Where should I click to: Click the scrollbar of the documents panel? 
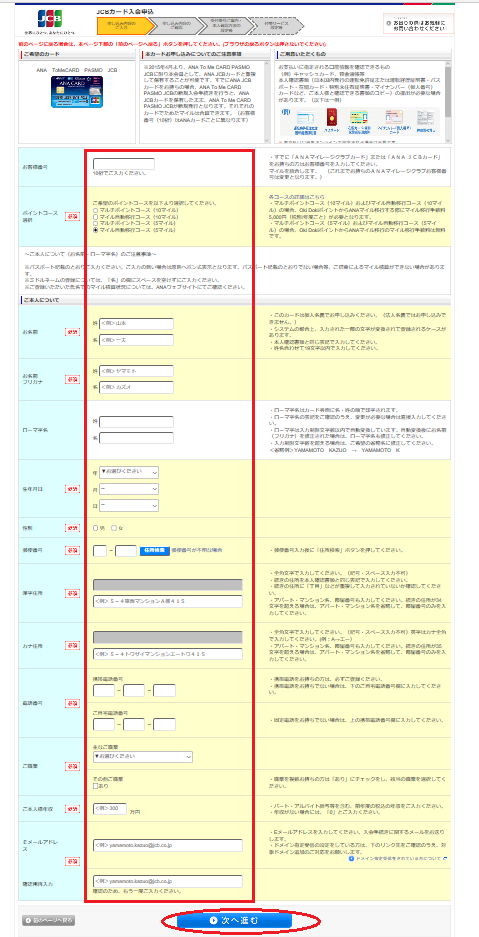point(448,102)
